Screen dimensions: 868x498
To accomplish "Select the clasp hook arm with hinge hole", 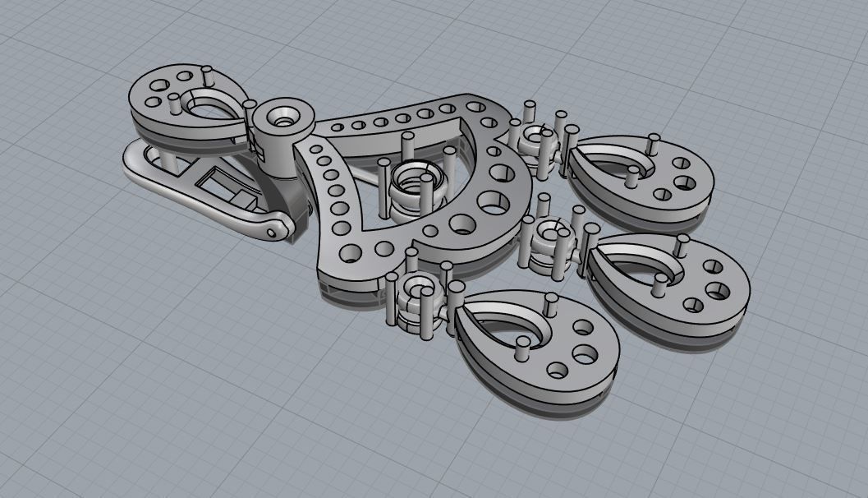I will click(208, 191).
